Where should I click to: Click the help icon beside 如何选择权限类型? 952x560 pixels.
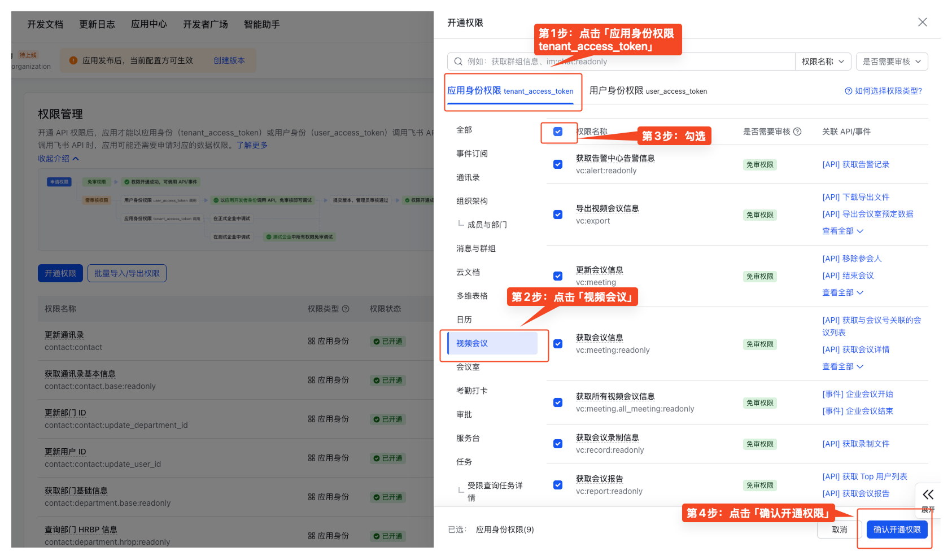coord(848,91)
